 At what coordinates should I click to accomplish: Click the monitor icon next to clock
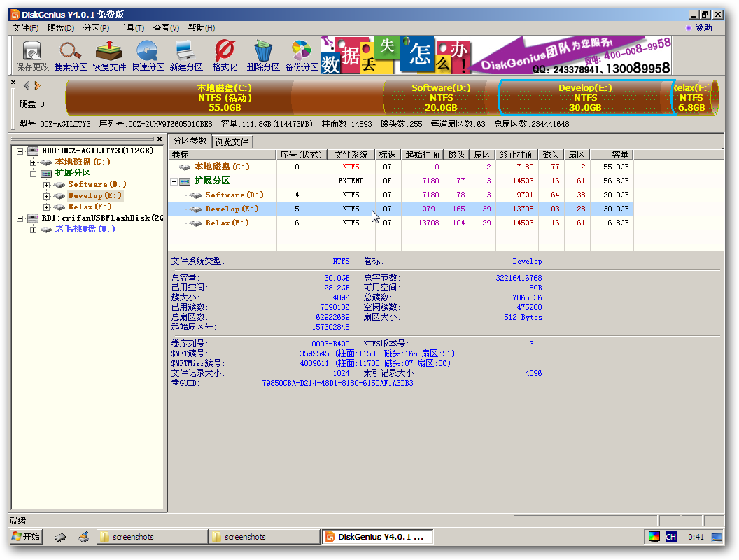[x=717, y=537]
